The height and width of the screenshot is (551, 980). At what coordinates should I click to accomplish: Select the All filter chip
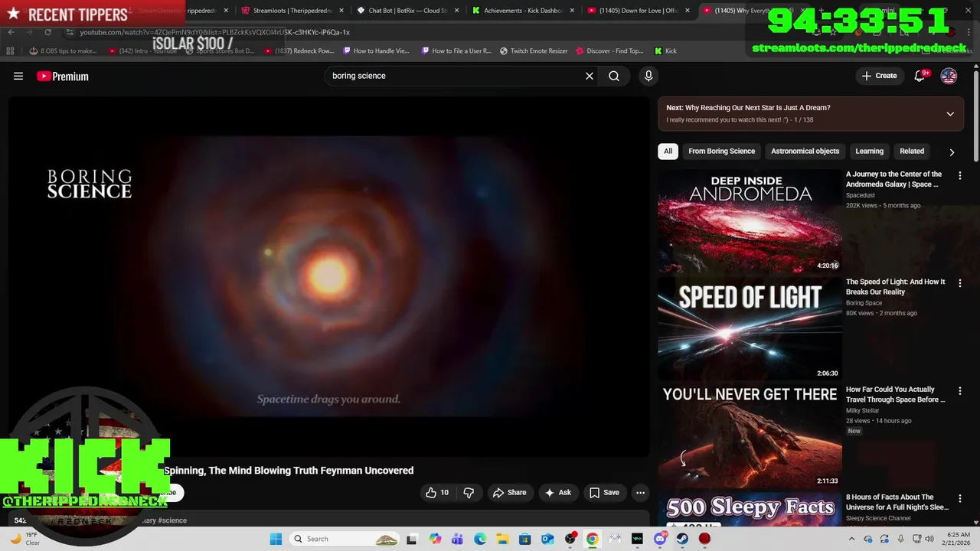668,151
